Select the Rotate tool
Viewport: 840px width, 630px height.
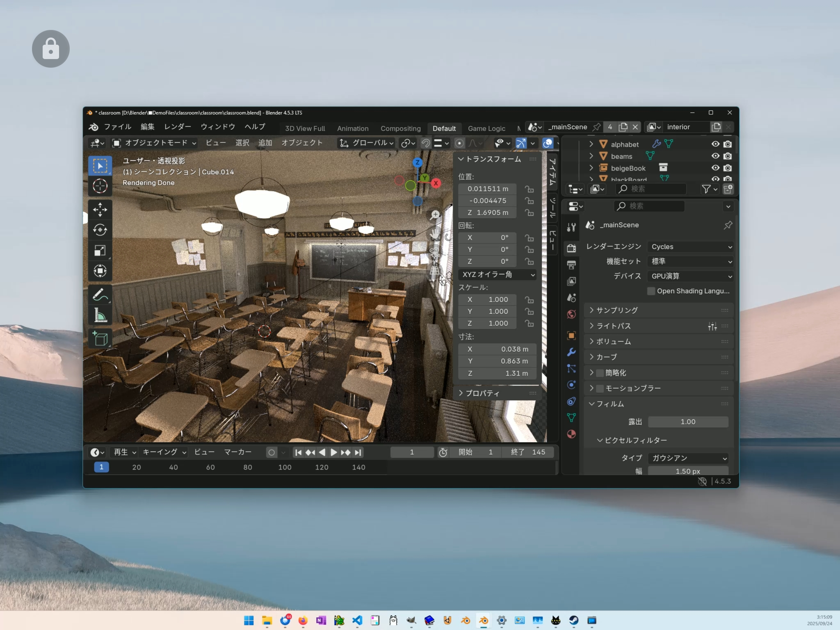point(100,230)
